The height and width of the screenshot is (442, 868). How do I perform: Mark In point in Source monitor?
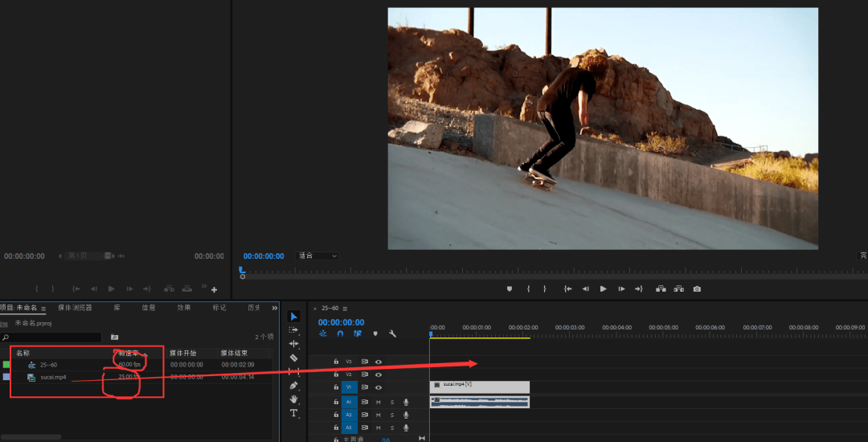(37, 289)
